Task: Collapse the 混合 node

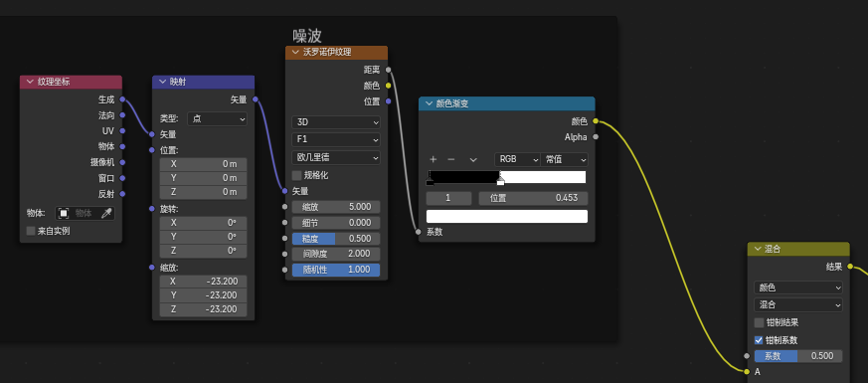Action: pos(758,249)
